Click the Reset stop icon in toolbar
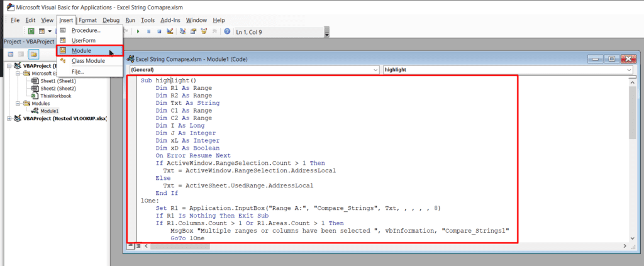Screen dimensions: 644x266 pyautogui.click(x=160, y=31)
